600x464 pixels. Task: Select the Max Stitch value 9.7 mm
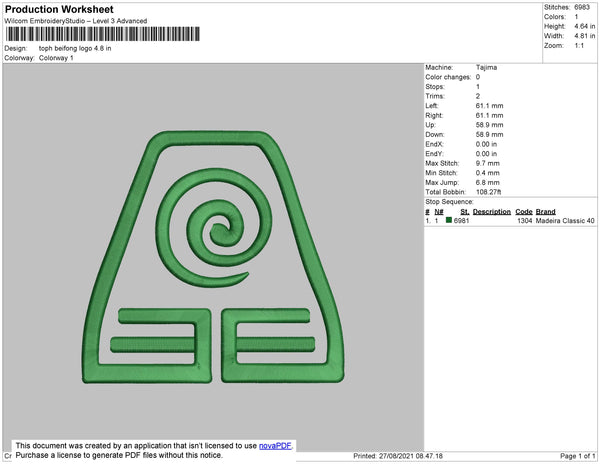(x=488, y=163)
